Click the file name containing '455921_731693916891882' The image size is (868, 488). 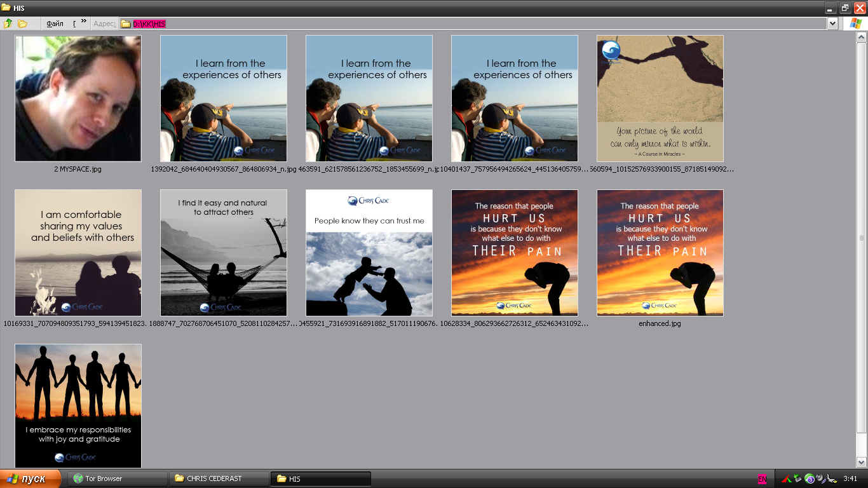click(x=369, y=323)
